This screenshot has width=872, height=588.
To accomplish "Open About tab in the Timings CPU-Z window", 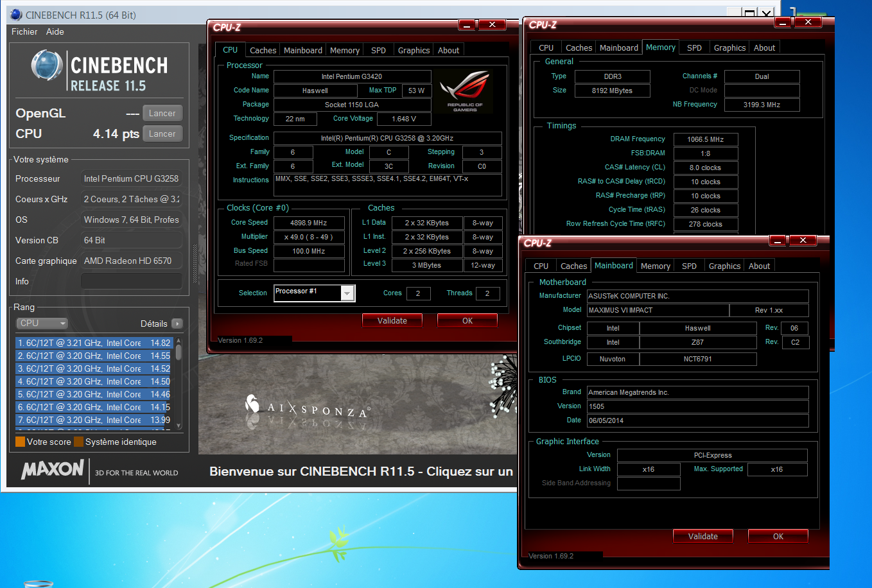I will (764, 48).
